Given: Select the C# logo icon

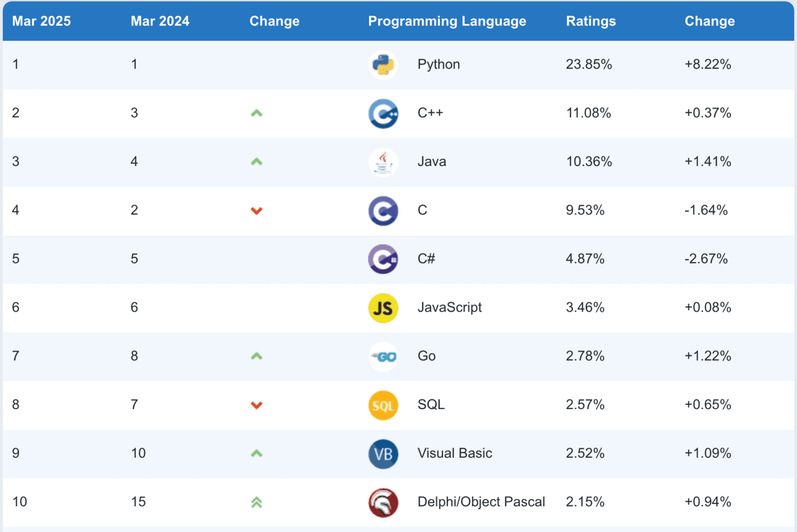Looking at the screenshot, I should click(383, 259).
